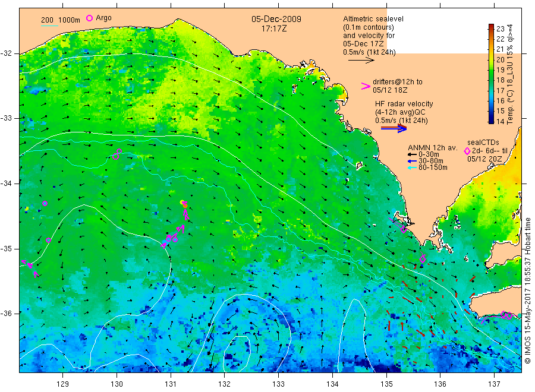Click the 'drifters@12h to' legend text
Screen dimensions: 535x392
pyautogui.click(x=398, y=82)
